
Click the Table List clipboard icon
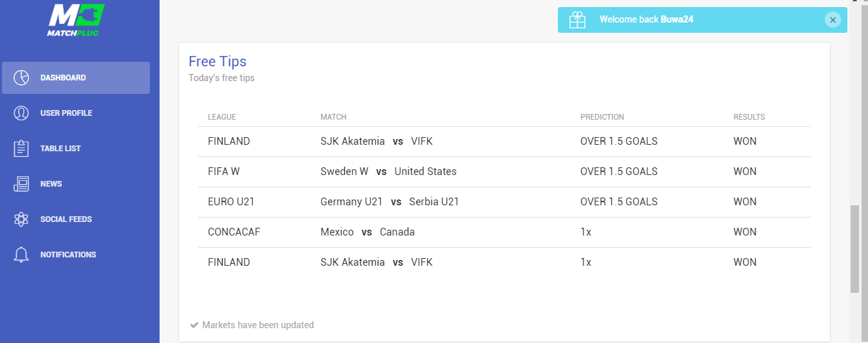tap(21, 149)
